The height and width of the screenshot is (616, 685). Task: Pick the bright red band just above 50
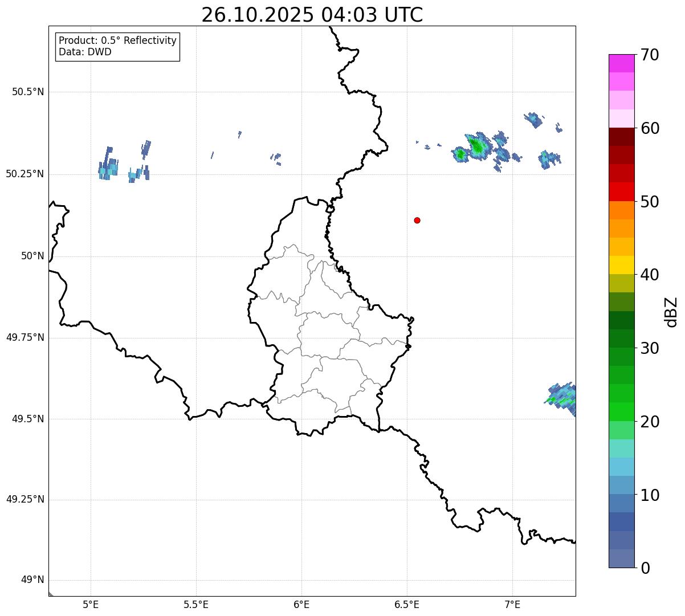[621, 191]
